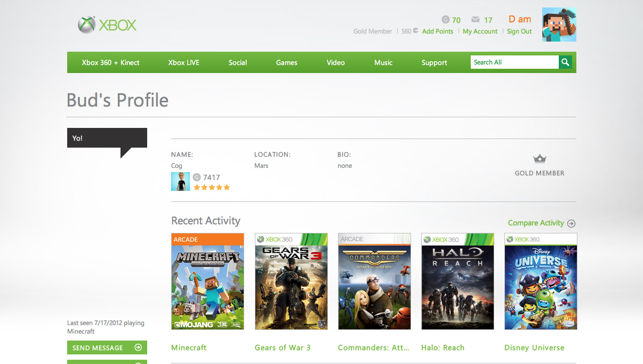Click the D am gamertag name
Viewport: 643px width, 364px height.
tap(520, 19)
